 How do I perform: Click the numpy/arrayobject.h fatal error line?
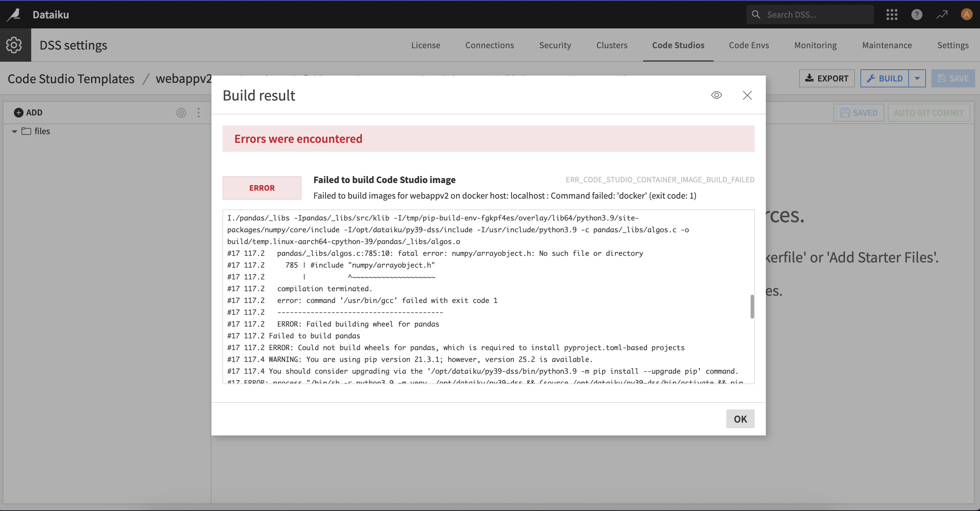pos(460,253)
